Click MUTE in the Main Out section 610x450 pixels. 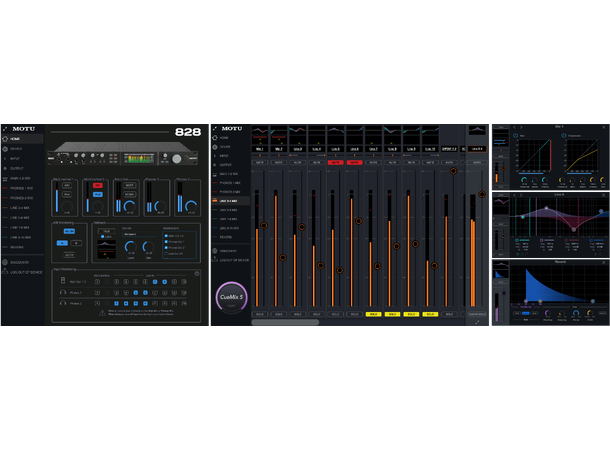(130, 186)
